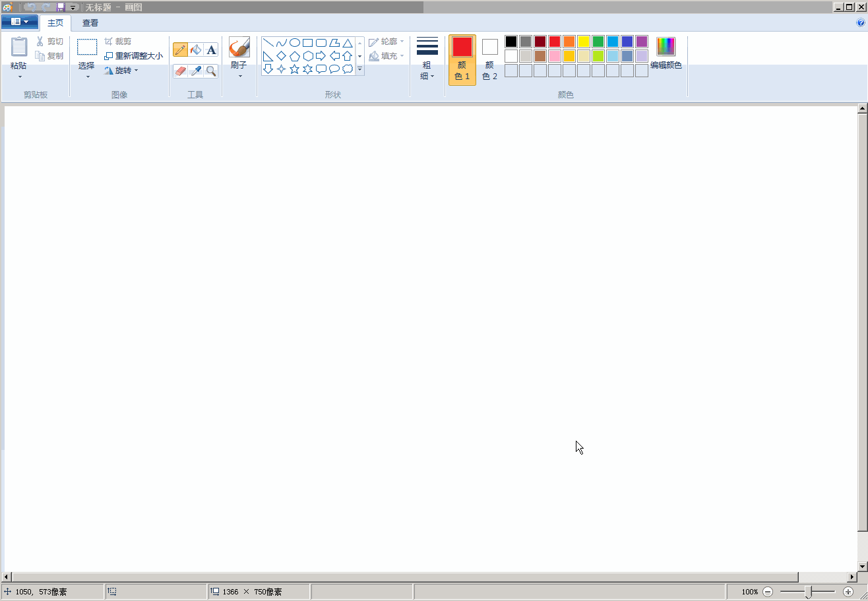Select the Fill with color bucket tool
868x601 pixels.
(x=196, y=49)
